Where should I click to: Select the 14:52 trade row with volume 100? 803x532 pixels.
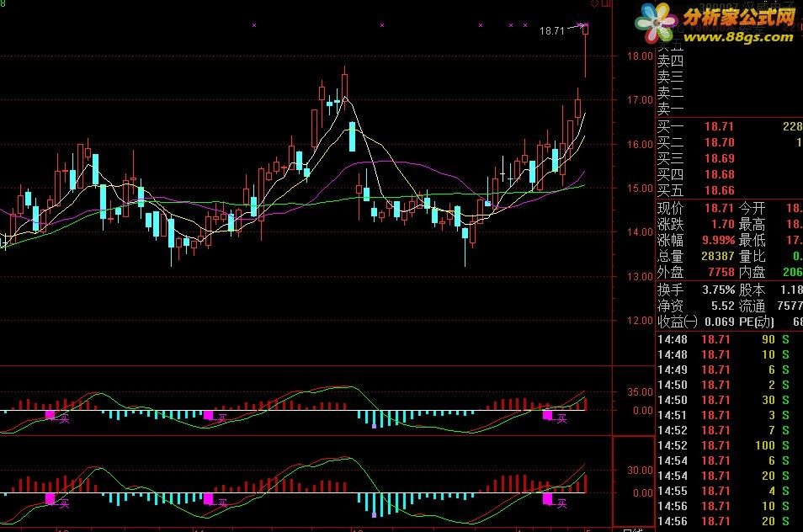[x=729, y=445]
